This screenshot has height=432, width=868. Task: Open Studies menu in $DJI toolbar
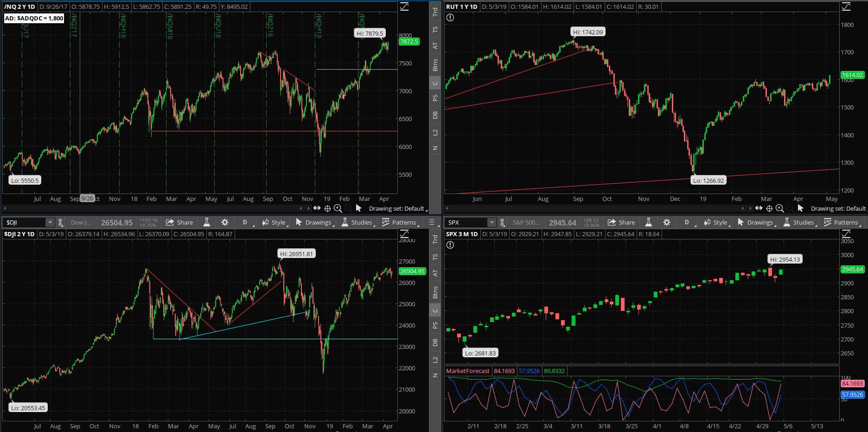[x=357, y=222]
